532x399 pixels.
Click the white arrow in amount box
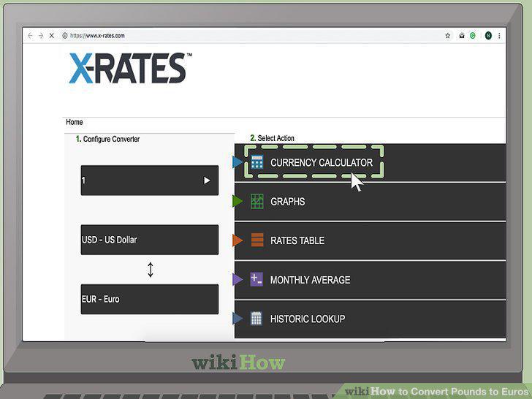pos(207,180)
